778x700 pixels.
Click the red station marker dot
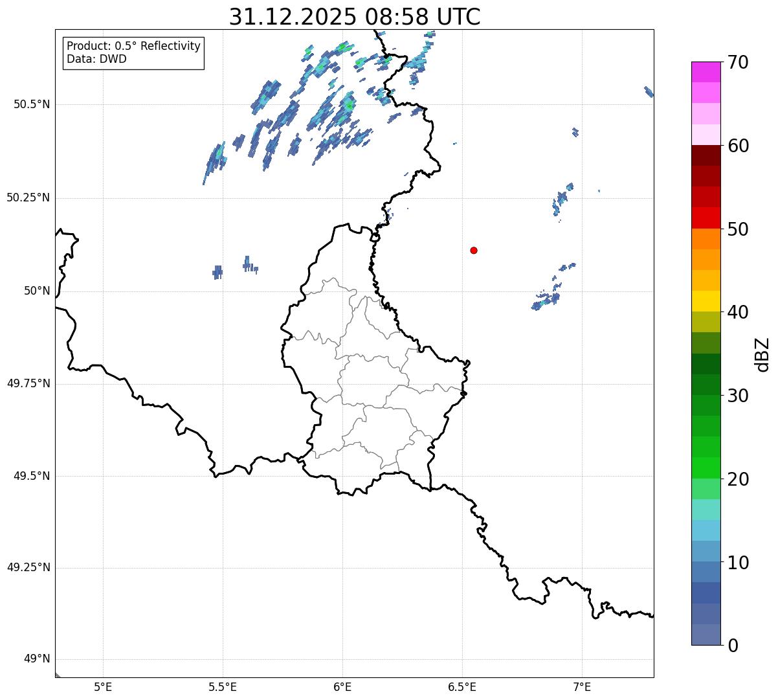point(474,250)
